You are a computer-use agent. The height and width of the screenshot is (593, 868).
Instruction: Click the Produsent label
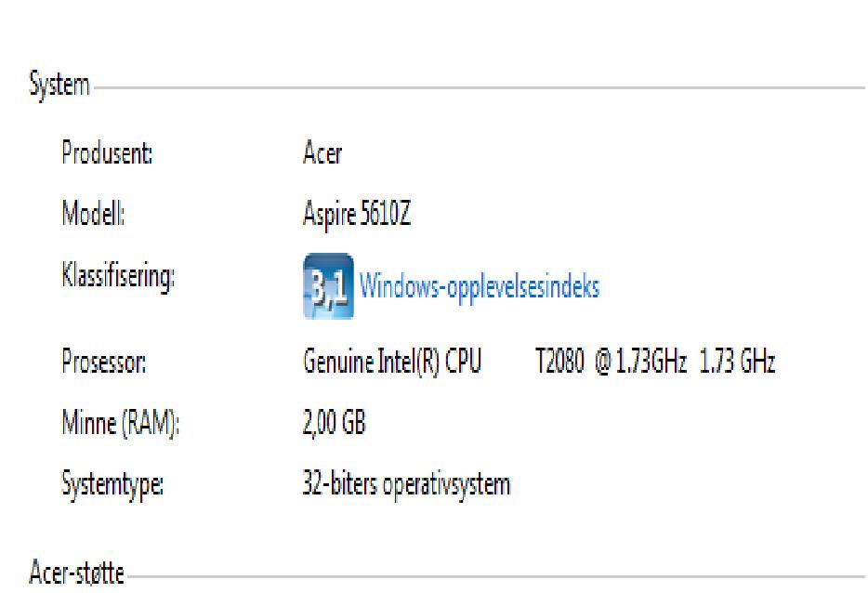point(107,152)
